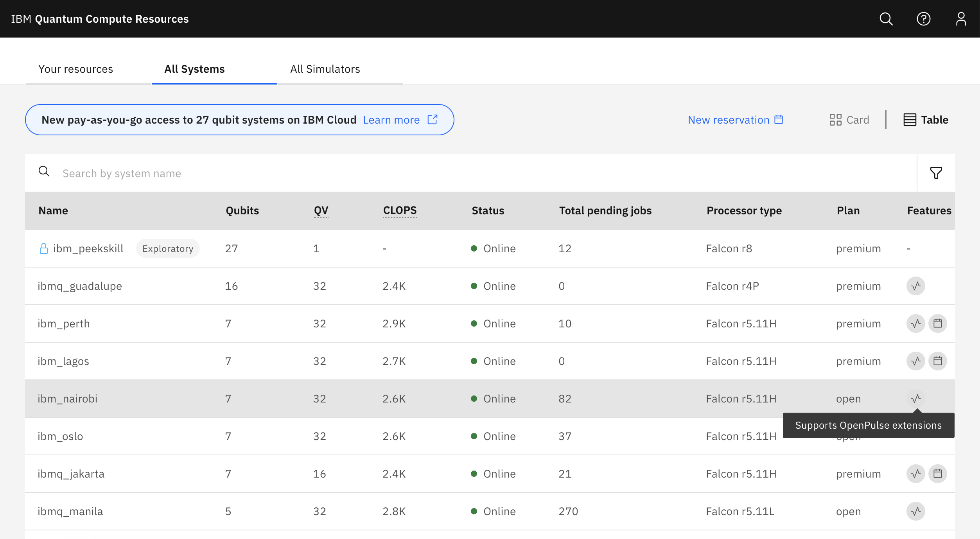The height and width of the screenshot is (539, 980).
Task: Open the ibmq_manila system row
Action: [x=490, y=511]
